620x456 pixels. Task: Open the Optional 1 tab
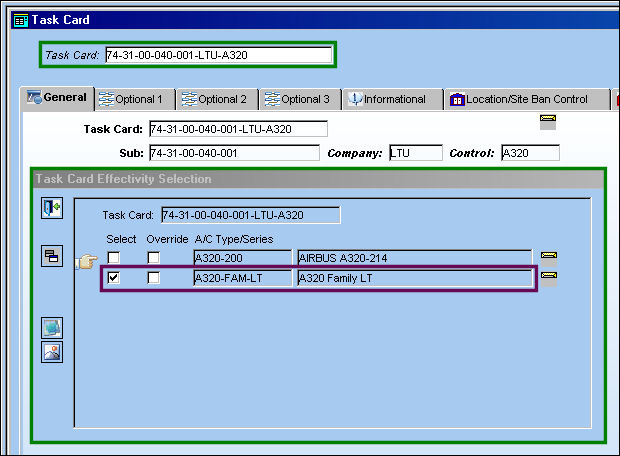135,99
